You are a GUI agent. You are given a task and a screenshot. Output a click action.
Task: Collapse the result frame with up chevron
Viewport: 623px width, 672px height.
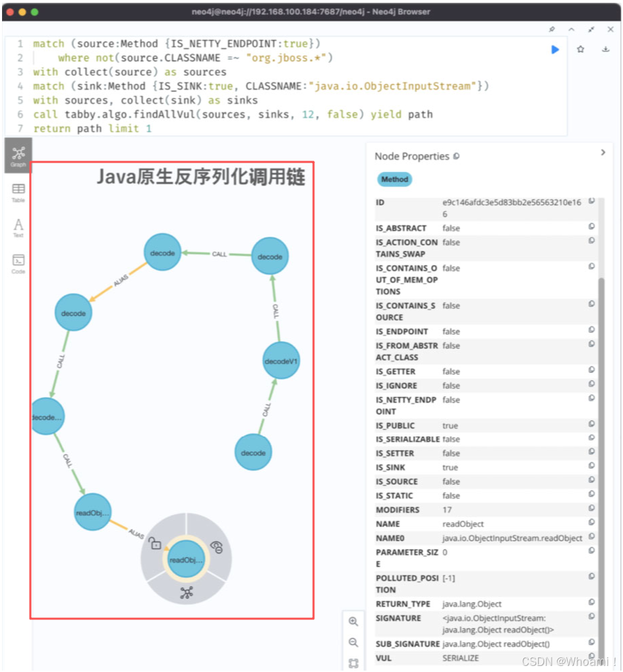[571, 29]
